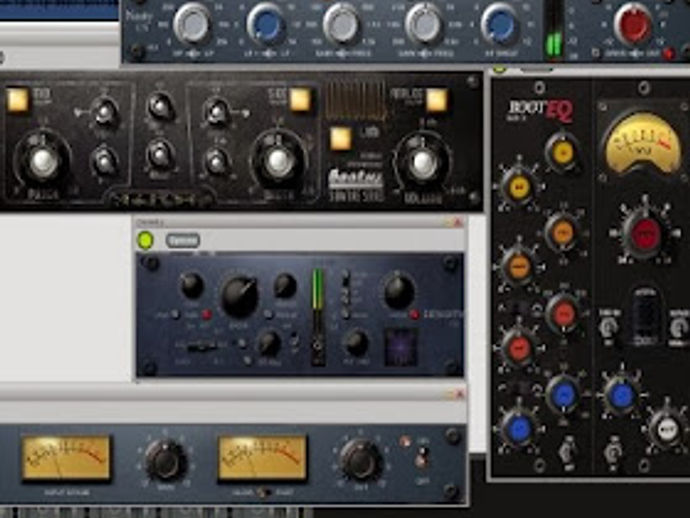
Task: Toggle the SIDE lit button on black EQ
Action: click(x=301, y=99)
